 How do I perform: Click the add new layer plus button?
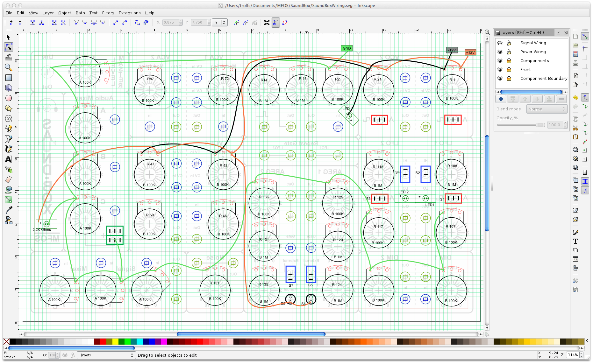501,99
